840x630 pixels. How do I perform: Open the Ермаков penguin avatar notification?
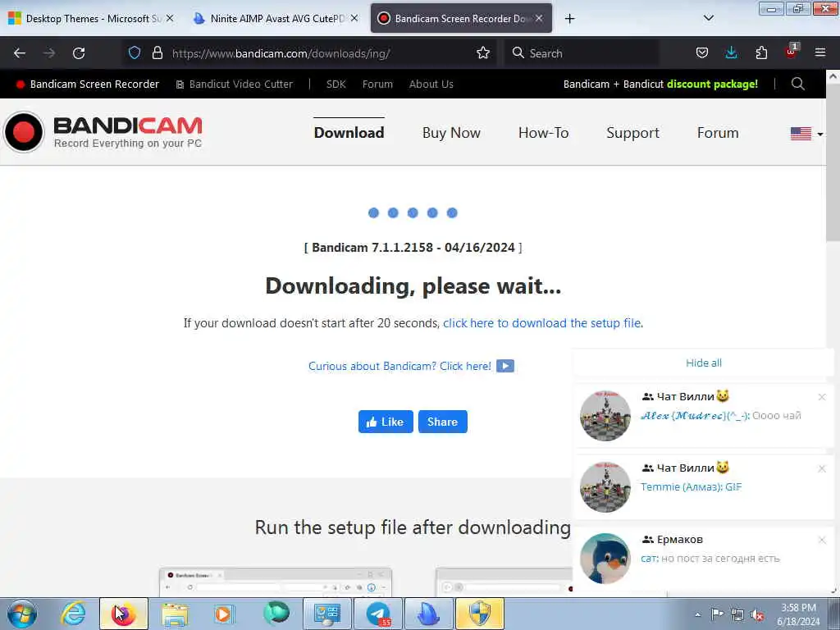coord(605,558)
